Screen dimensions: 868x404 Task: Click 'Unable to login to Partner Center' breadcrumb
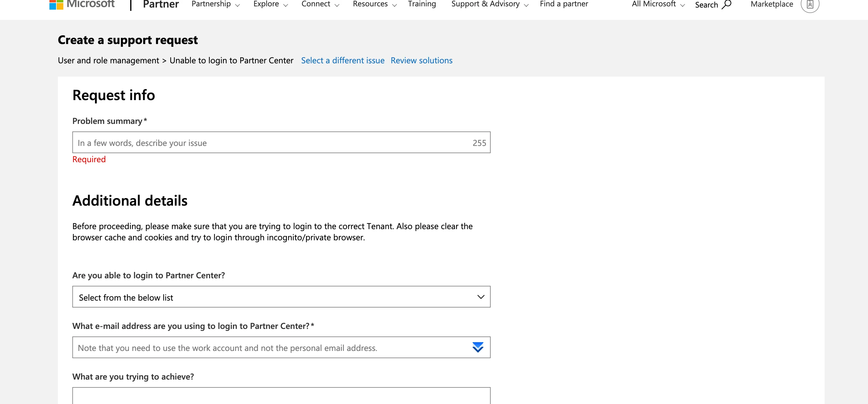[x=231, y=60]
